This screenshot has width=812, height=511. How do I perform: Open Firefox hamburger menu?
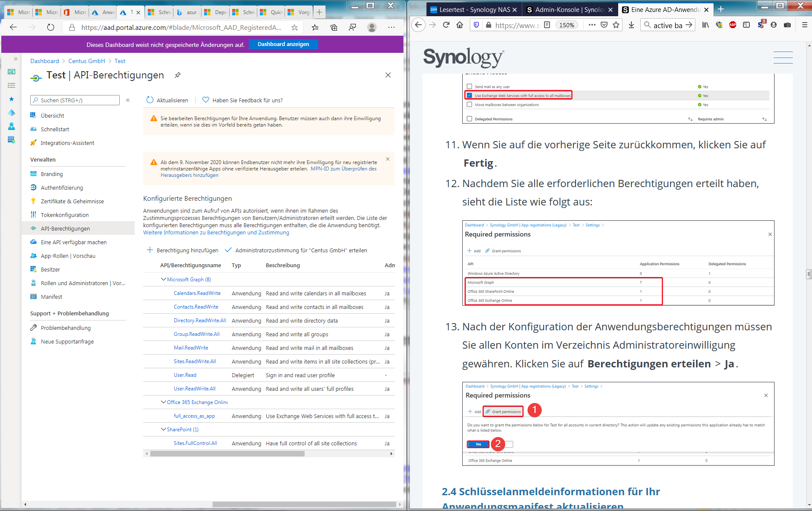click(x=805, y=25)
